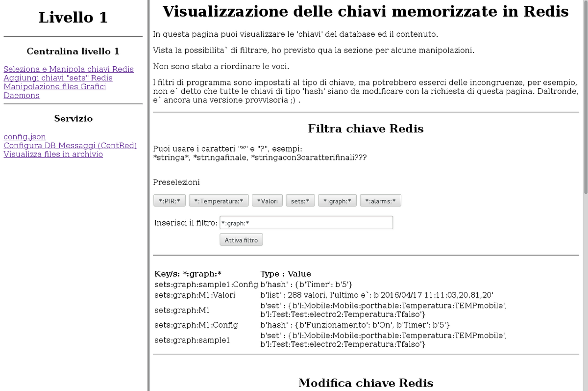This screenshot has height=391, width=588.
Task: Open Aggiungi chiavi "sets" Redis link
Action: (x=58, y=78)
